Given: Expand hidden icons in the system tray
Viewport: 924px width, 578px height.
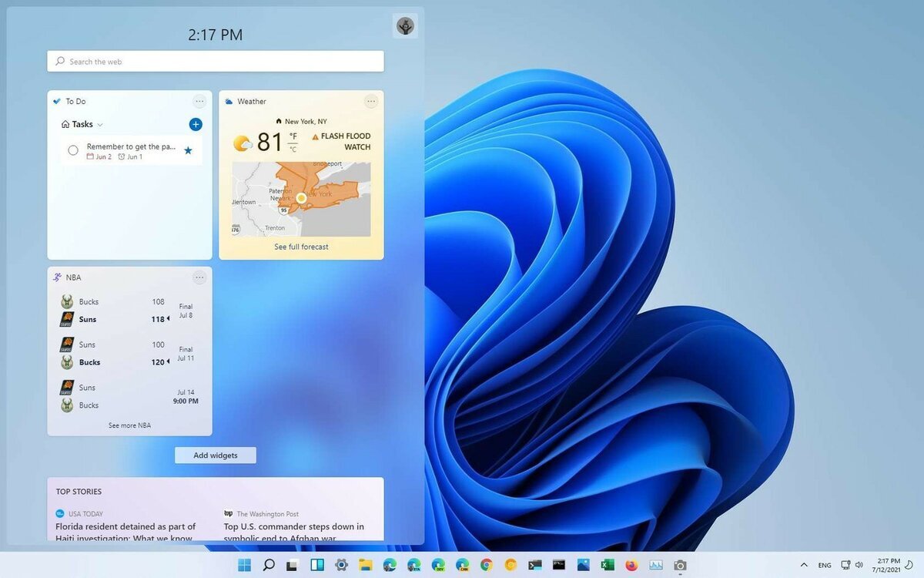Looking at the screenshot, I should tap(804, 564).
